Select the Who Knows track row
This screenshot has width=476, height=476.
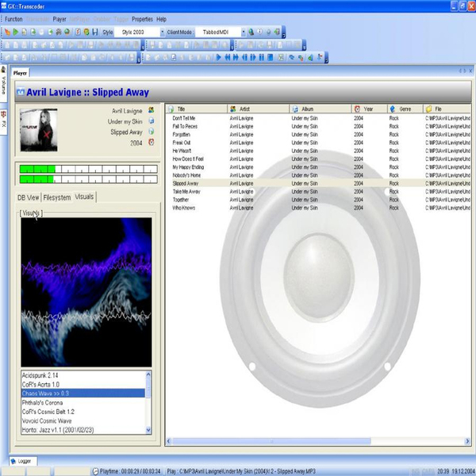coord(318,208)
